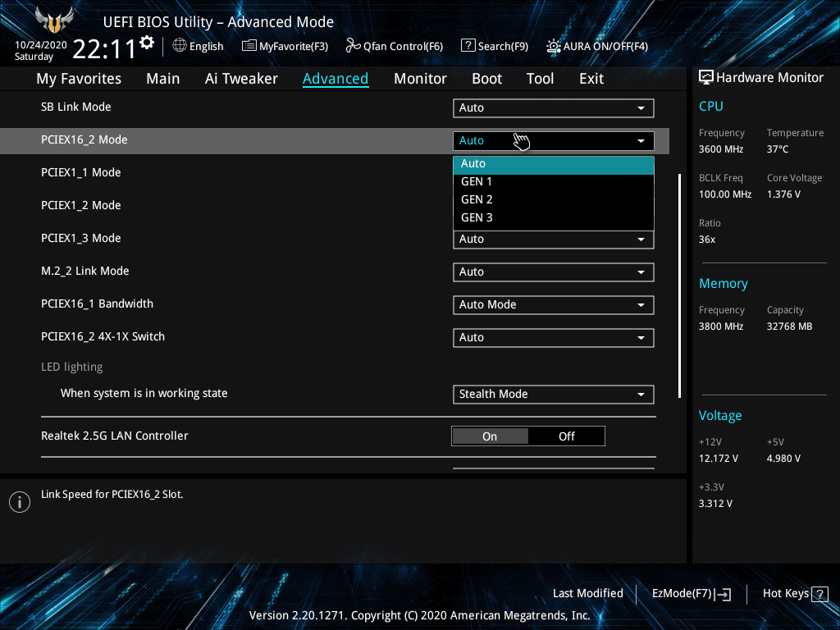
Task: Open the M.2_2 Link Mode dropdown
Action: click(554, 272)
